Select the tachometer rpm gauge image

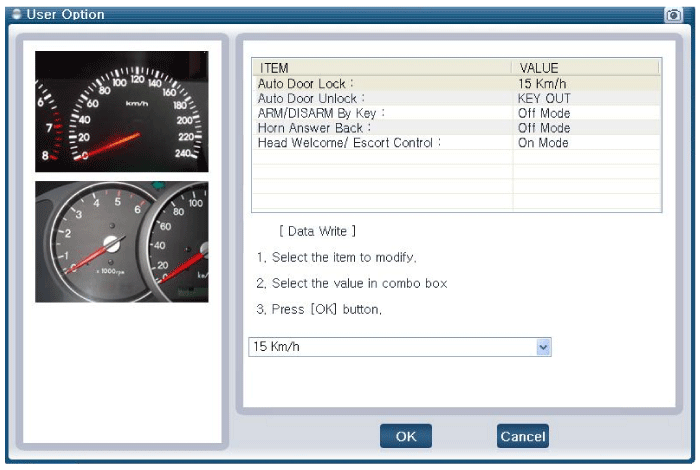click(x=122, y=242)
